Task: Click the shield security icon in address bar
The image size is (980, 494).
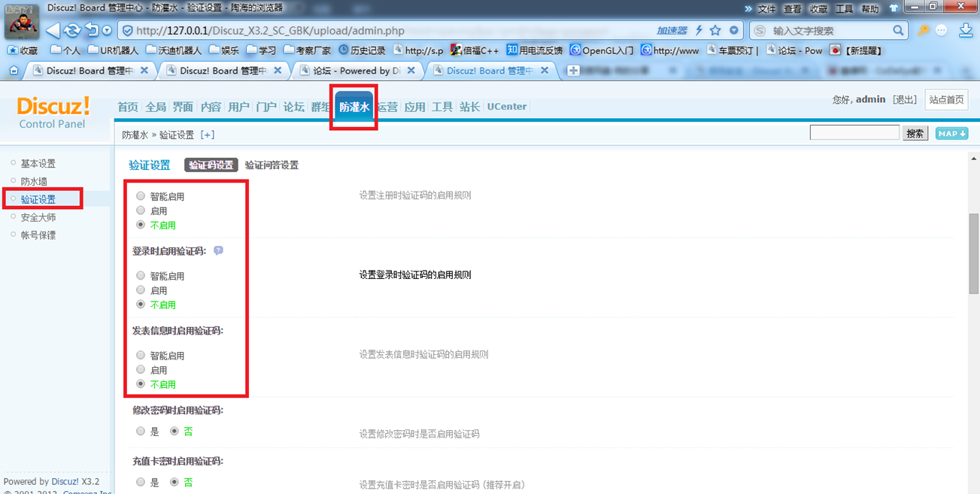Action: tap(127, 31)
